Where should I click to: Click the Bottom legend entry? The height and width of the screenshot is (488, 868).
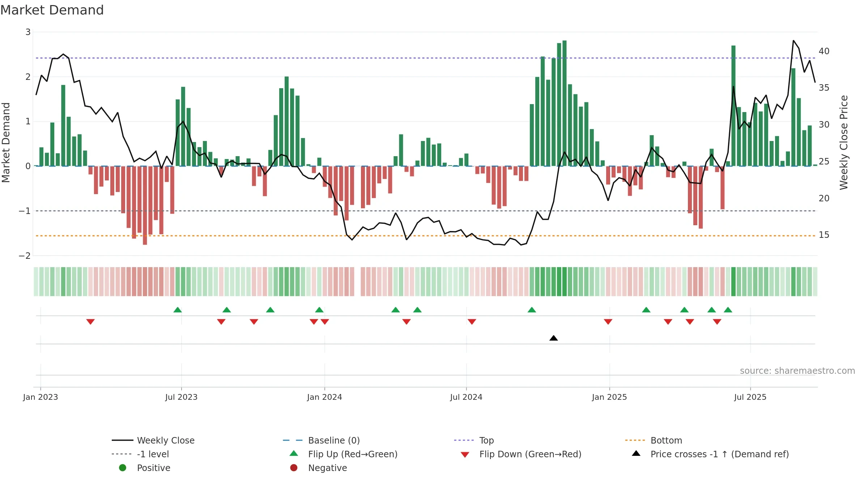click(654, 440)
